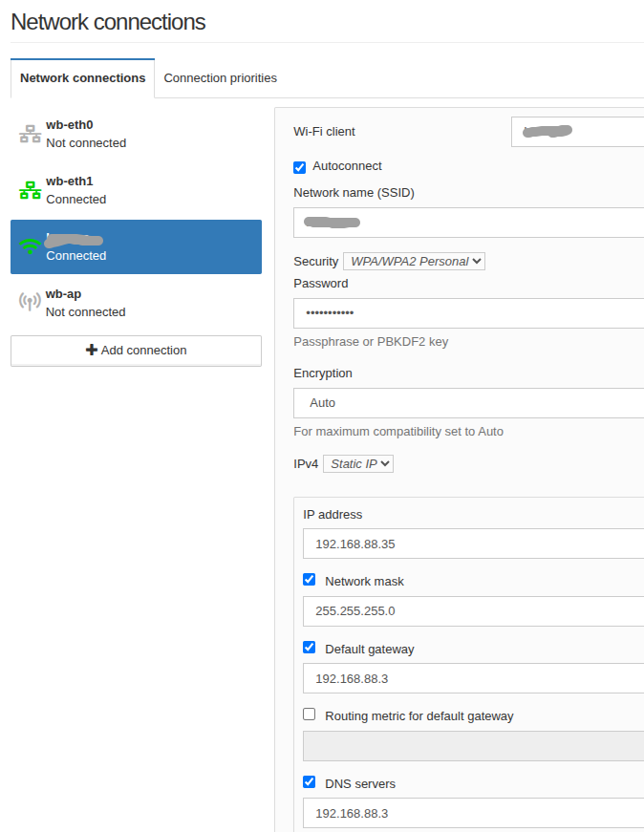Select the Network connections tab

[x=82, y=78]
